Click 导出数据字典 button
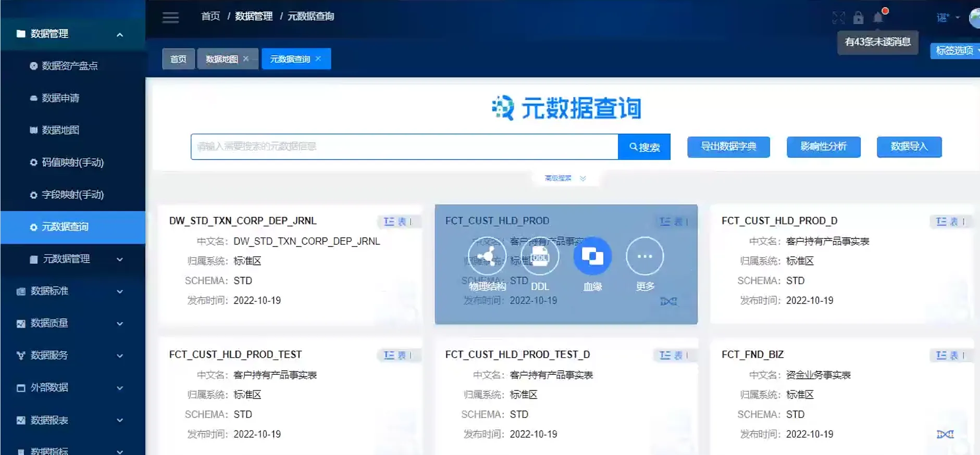 tap(728, 147)
